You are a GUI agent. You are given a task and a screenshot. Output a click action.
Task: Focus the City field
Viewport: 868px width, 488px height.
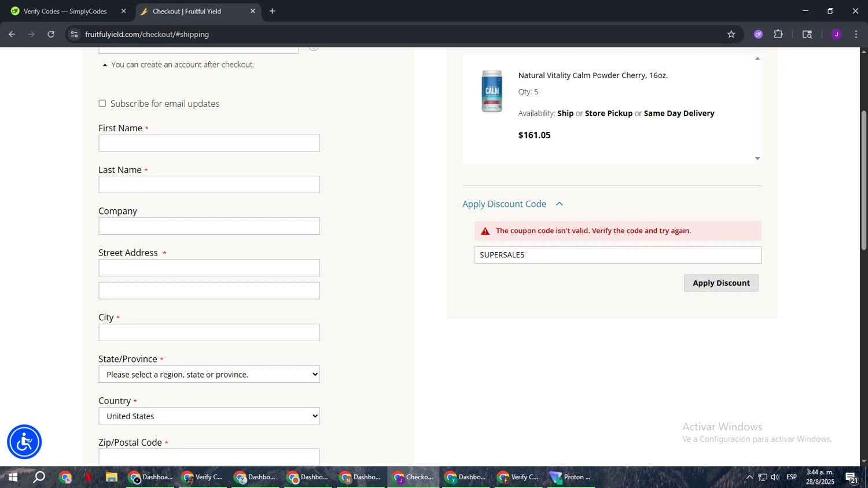click(209, 332)
